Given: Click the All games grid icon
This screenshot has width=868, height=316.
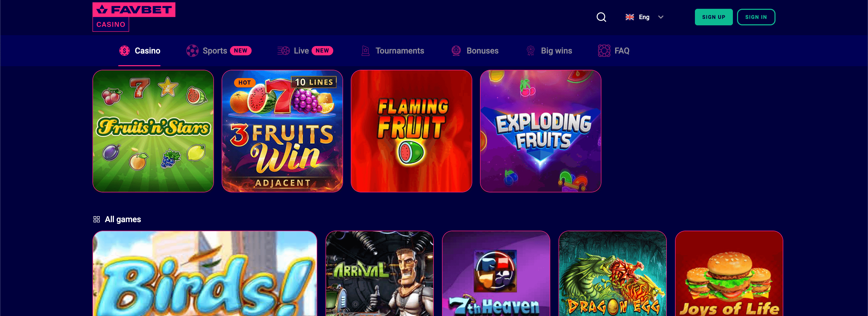Looking at the screenshot, I should coord(96,219).
